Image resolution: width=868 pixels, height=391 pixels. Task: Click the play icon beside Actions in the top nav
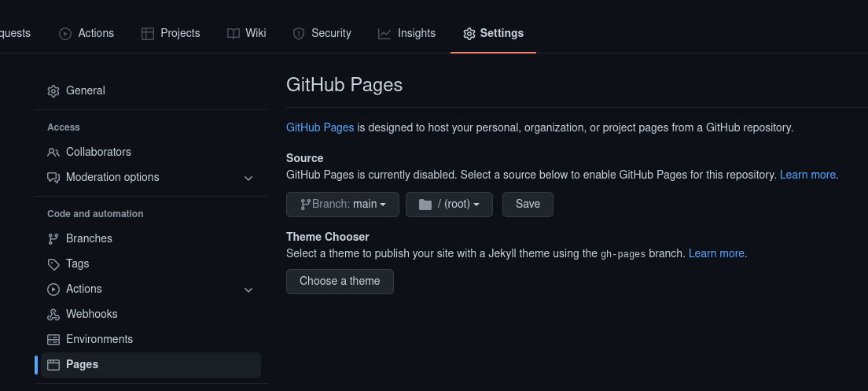click(x=65, y=34)
